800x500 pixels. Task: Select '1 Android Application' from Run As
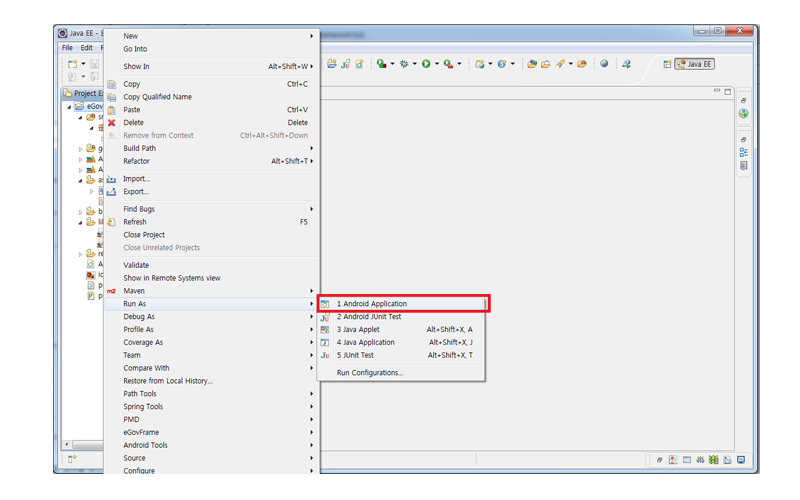pos(372,304)
